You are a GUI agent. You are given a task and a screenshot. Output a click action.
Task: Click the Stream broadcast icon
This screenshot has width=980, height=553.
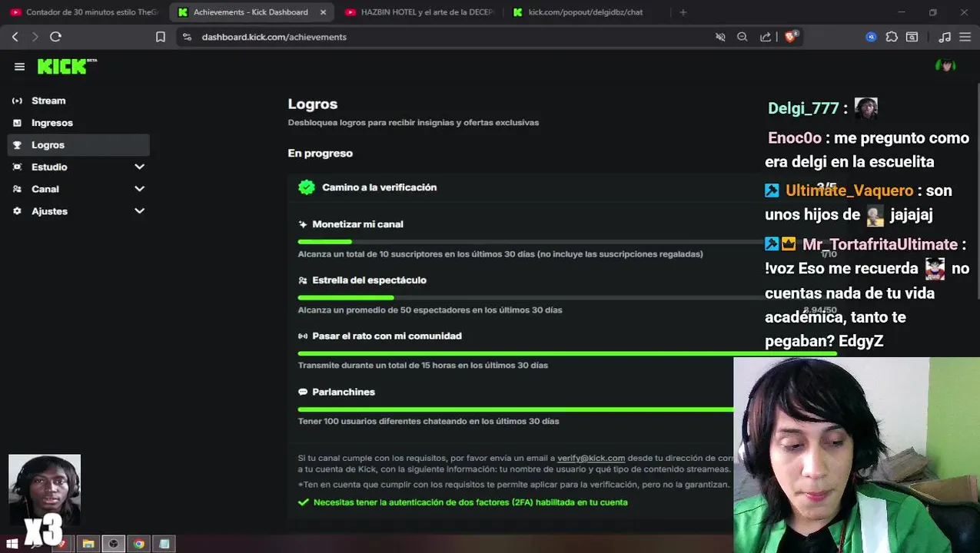17,101
